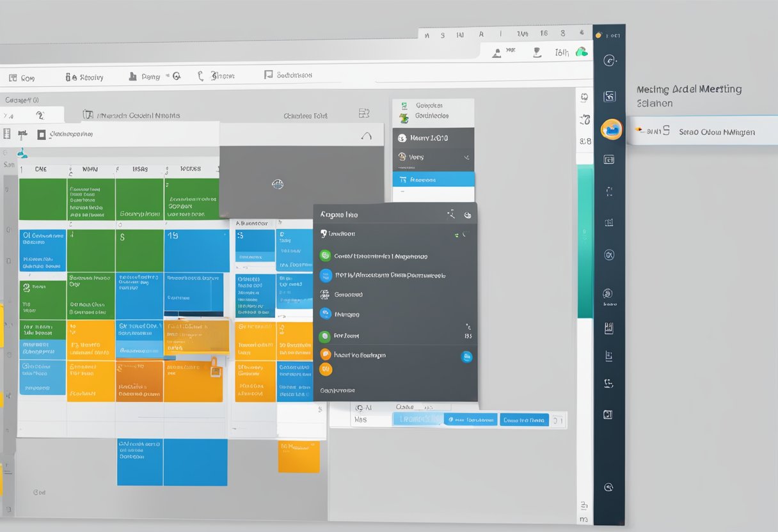Toggle the green status indicator in the popup menu
This screenshot has height=532, width=778.
pyautogui.click(x=456, y=235)
